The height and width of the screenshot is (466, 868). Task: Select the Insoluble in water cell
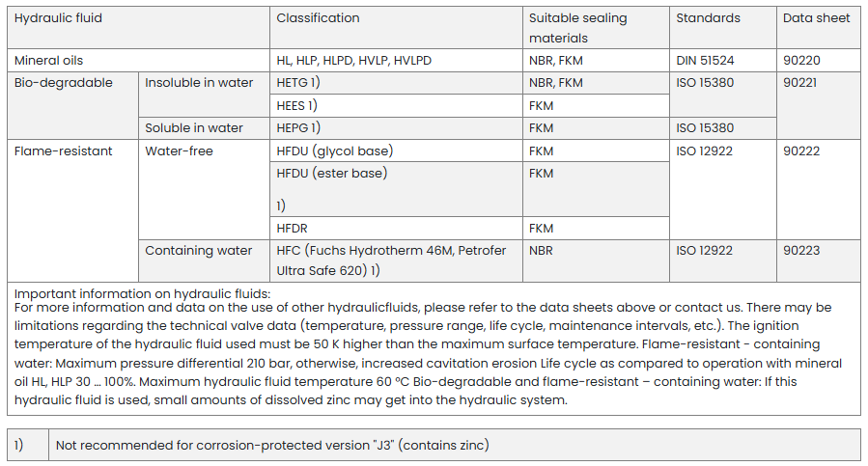pos(199,83)
